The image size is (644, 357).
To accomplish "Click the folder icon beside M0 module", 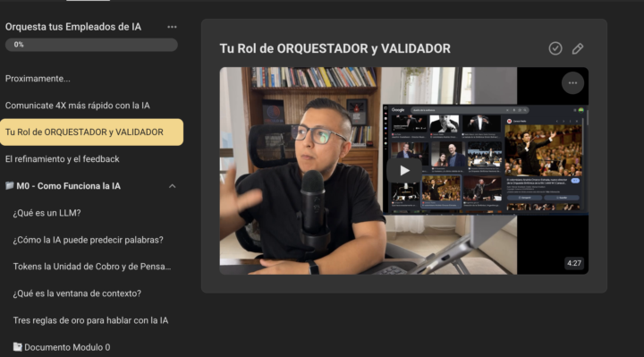I will pyautogui.click(x=10, y=186).
